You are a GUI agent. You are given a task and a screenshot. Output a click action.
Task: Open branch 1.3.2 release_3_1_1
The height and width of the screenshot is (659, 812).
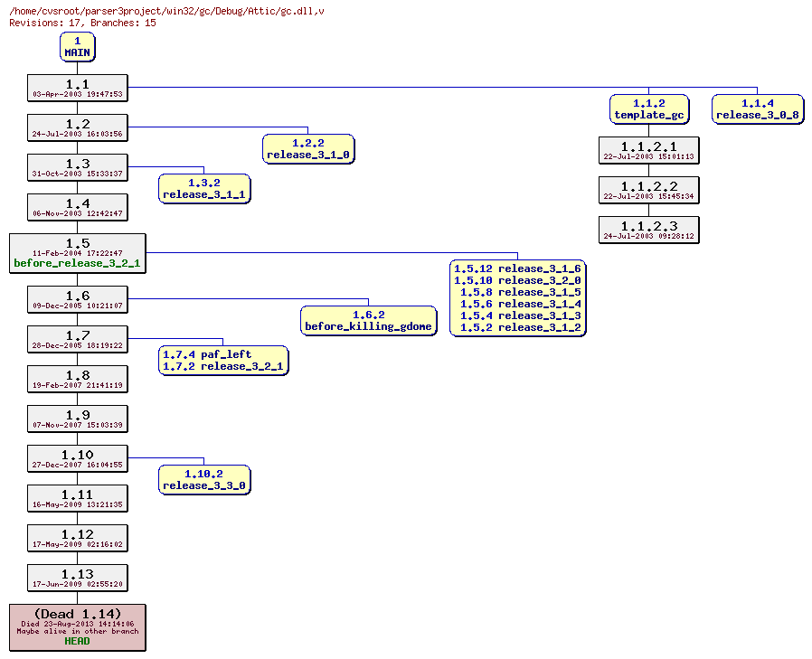pyautogui.click(x=204, y=189)
